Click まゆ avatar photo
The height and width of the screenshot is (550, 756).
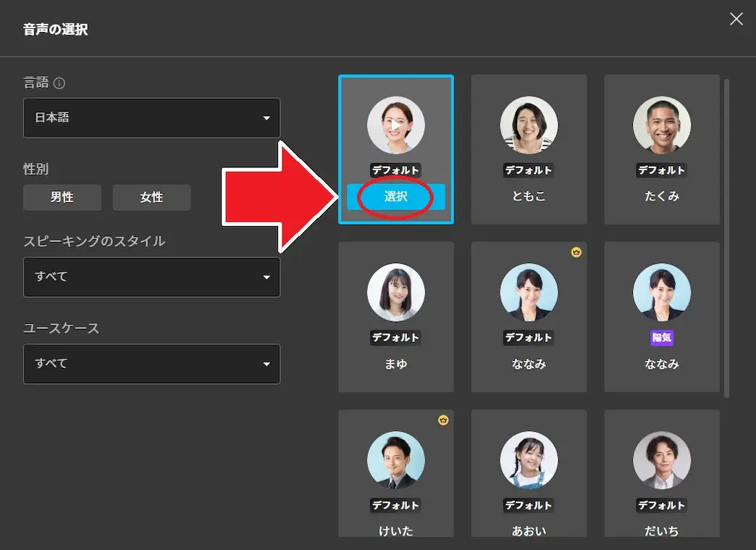click(x=396, y=292)
